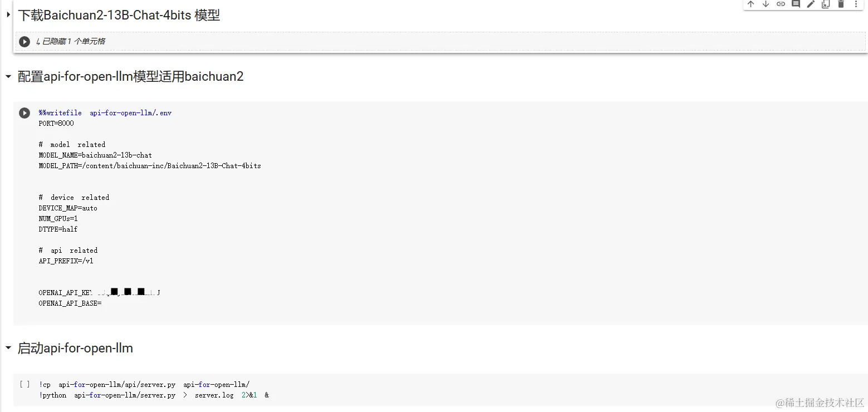Run the hidden cell under 下载Baichuan2 section

(x=24, y=41)
